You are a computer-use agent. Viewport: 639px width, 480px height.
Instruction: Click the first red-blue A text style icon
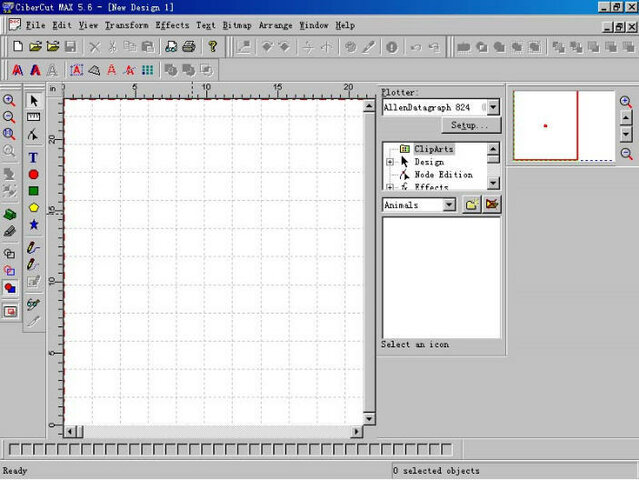(18, 70)
